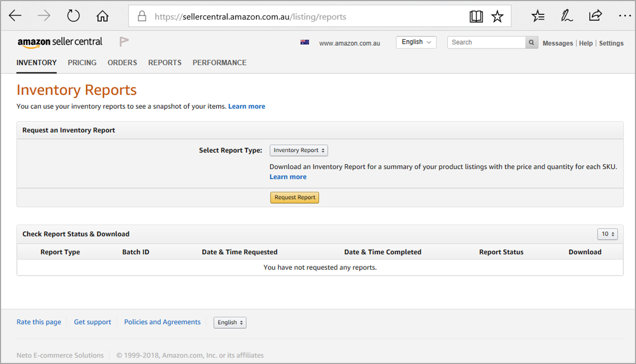Image resolution: width=636 pixels, height=364 pixels.
Task: Add page to favorites star icon
Action: (x=497, y=17)
